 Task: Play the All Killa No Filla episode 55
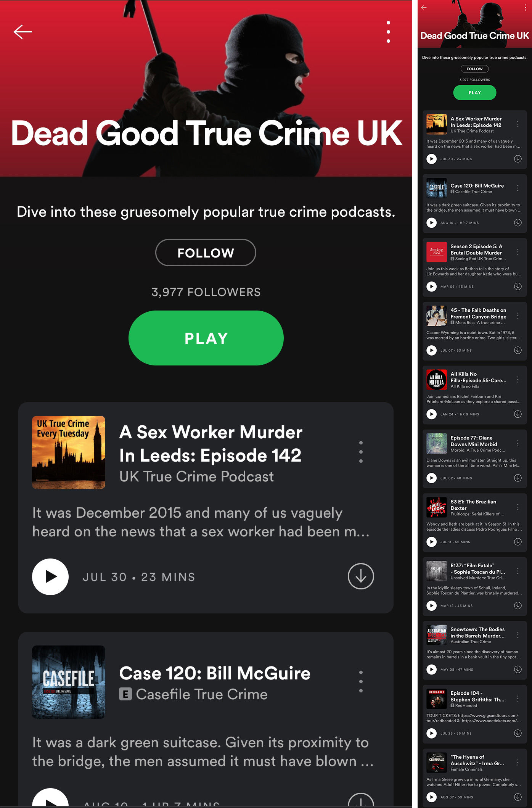click(x=431, y=414)
